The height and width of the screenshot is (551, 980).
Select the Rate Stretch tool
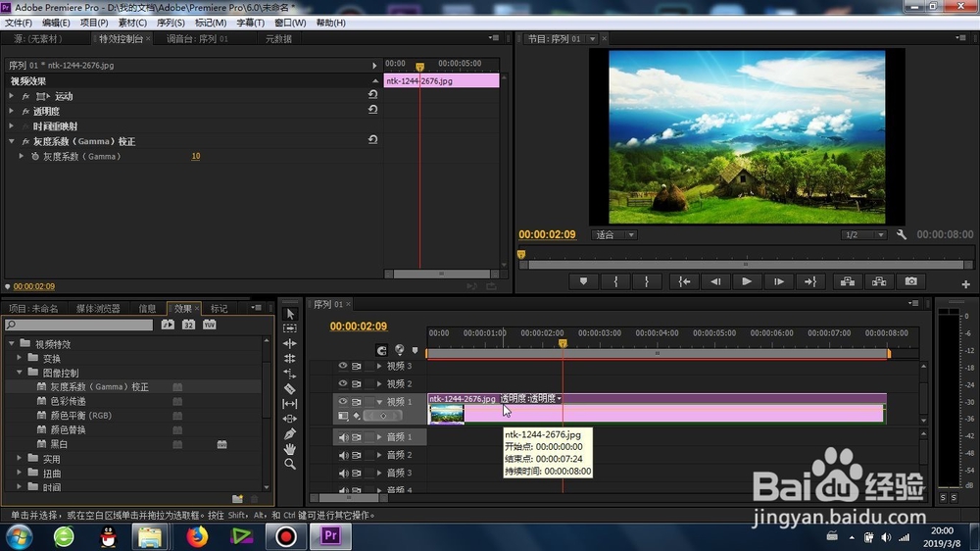tap(290, 374)
